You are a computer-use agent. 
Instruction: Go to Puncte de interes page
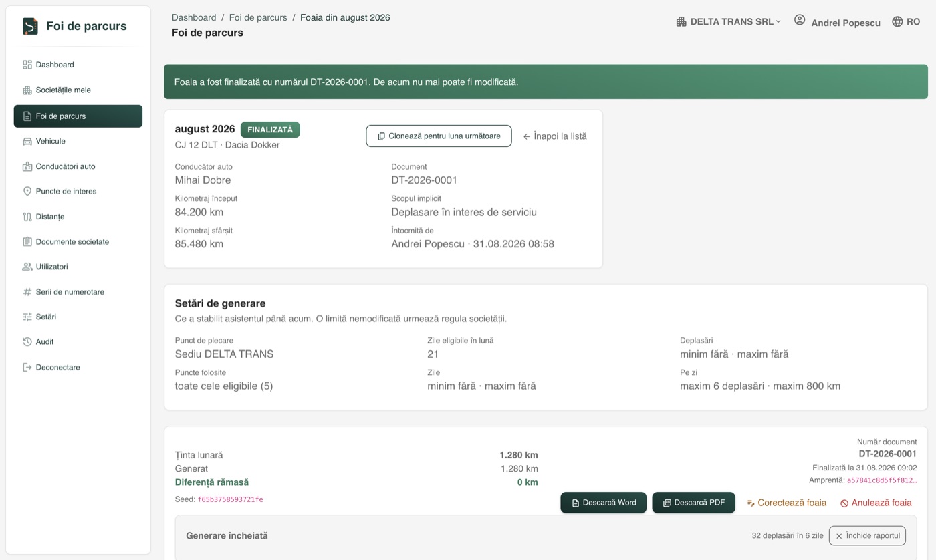point(78,192)
